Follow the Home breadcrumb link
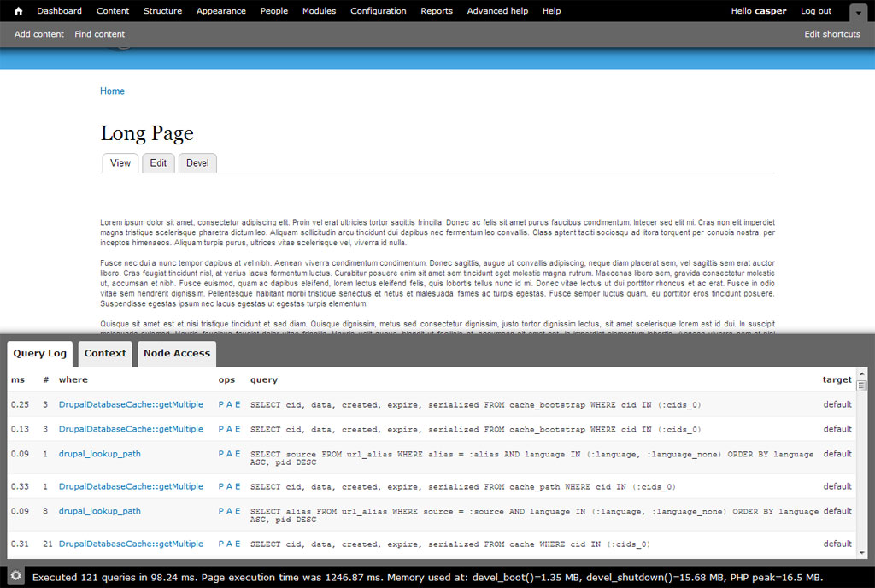Image resolution: width=875 pixels, height=588 pixels. click(x=112, y=91)
